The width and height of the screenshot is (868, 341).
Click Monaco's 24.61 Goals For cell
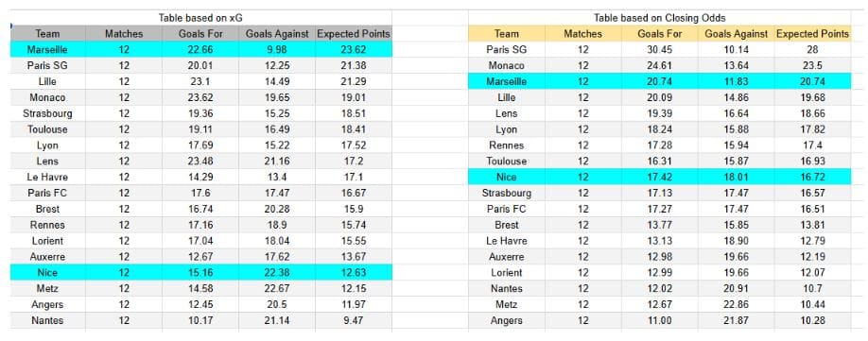[659, 66]
